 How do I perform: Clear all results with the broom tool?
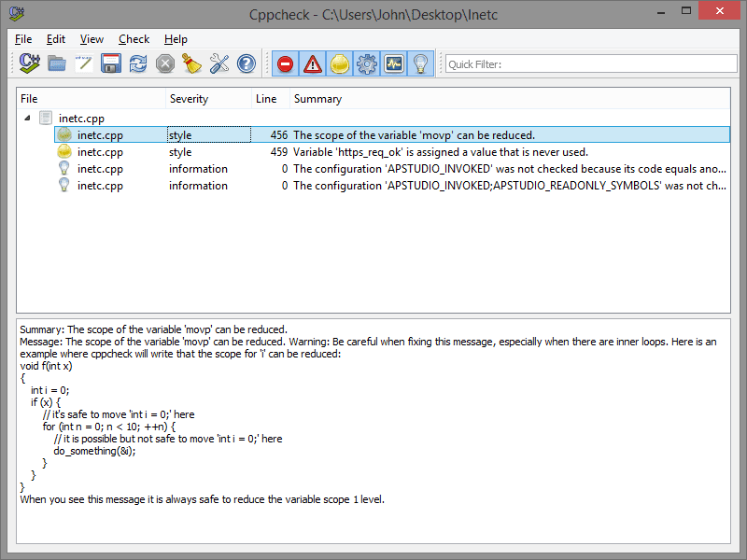[x=193, y=63]
